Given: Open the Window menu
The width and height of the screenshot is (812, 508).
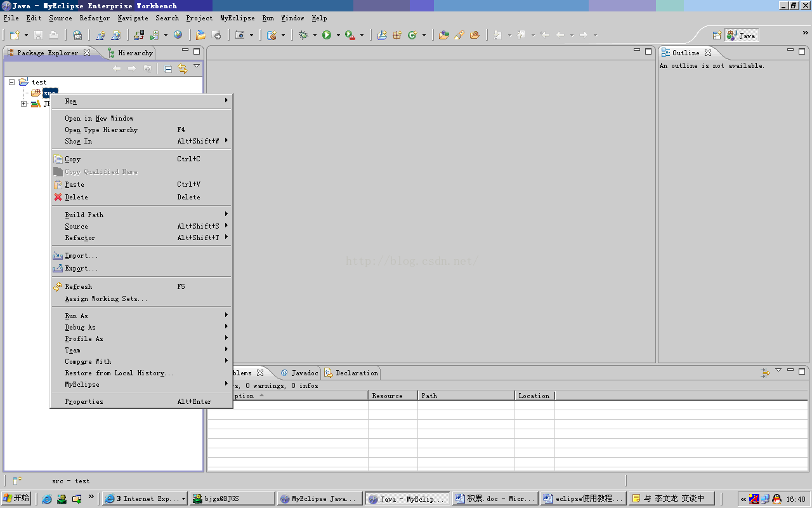Looking at the screenshot, I should (x=292, y=18).
